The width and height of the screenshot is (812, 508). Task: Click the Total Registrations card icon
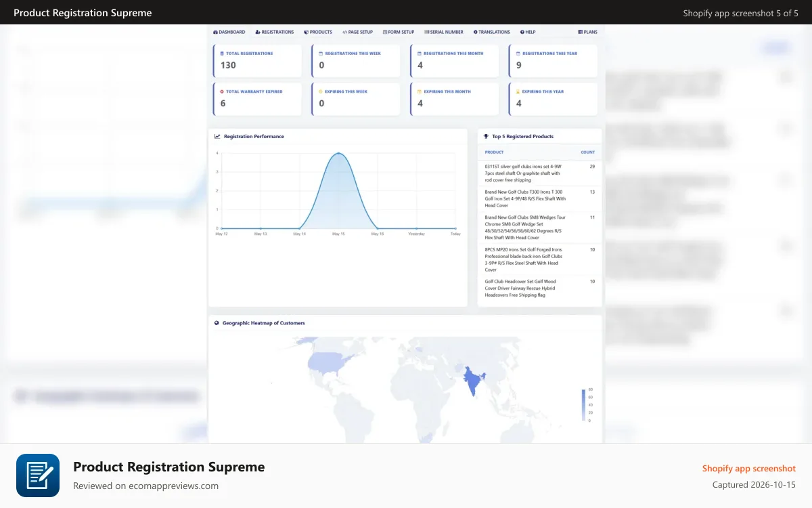point(222,54)
